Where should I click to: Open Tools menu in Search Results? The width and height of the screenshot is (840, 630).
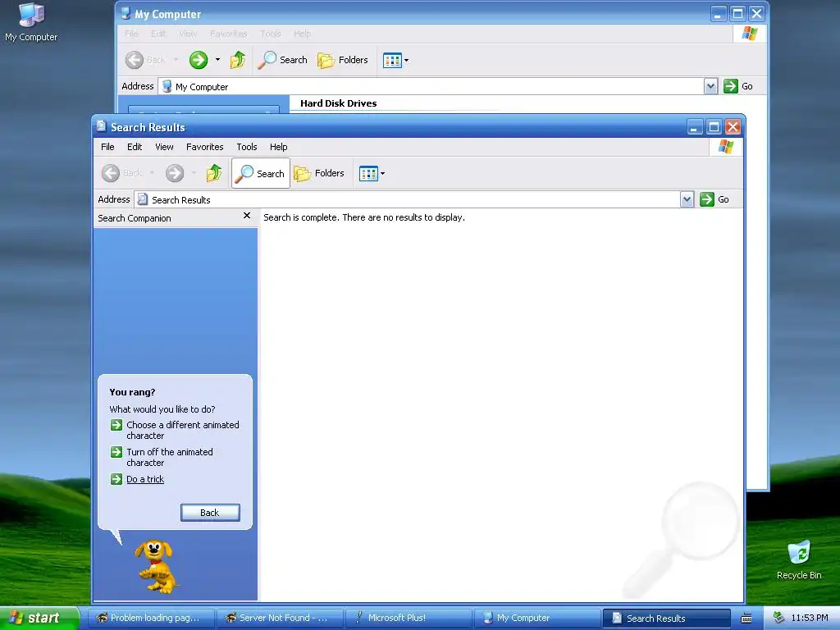tap(246, 147)
